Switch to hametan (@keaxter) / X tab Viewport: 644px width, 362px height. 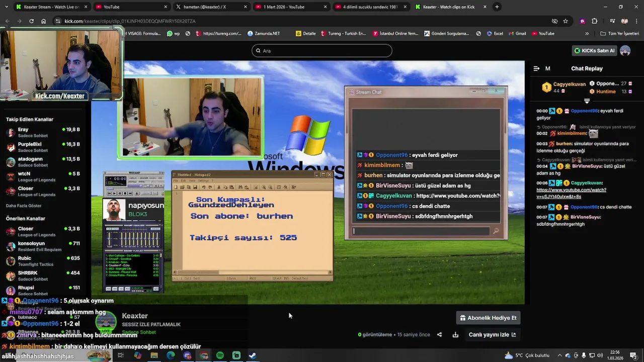[211, 7]
